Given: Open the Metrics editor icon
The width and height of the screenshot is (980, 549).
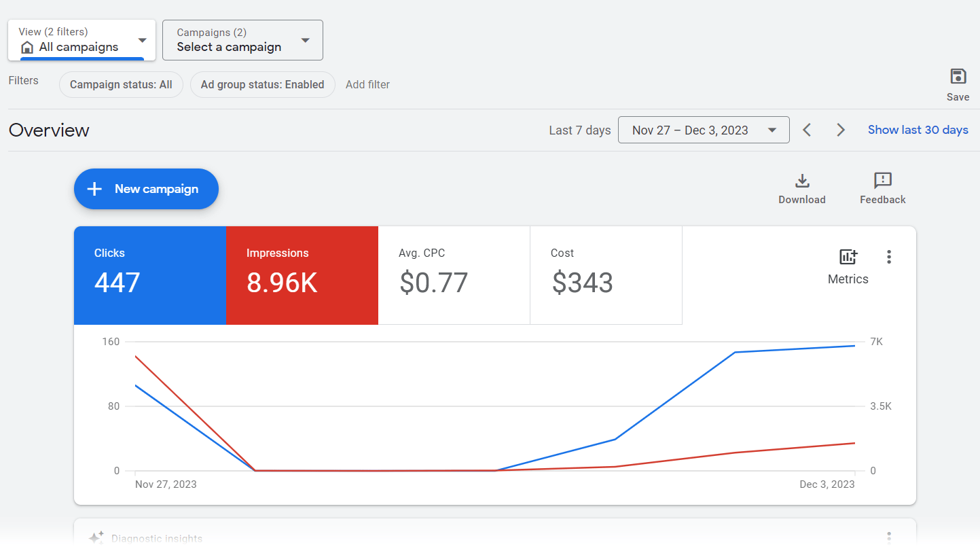Looking at the screenshot, I should [848, 257].
